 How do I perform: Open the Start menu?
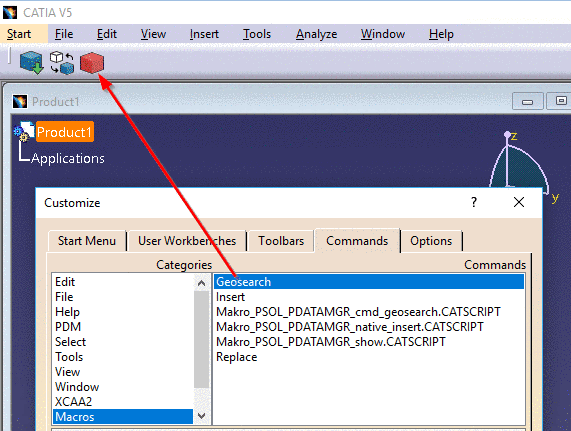click(19, 34)
